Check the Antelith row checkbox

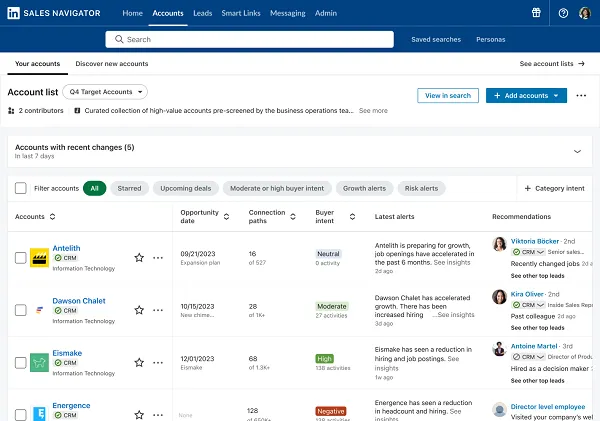(21, 258)
